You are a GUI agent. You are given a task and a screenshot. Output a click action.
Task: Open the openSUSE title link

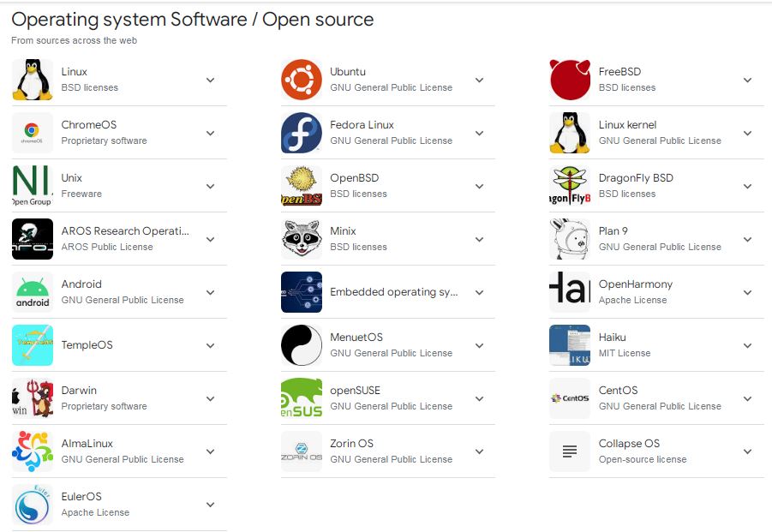pos(355,391)
